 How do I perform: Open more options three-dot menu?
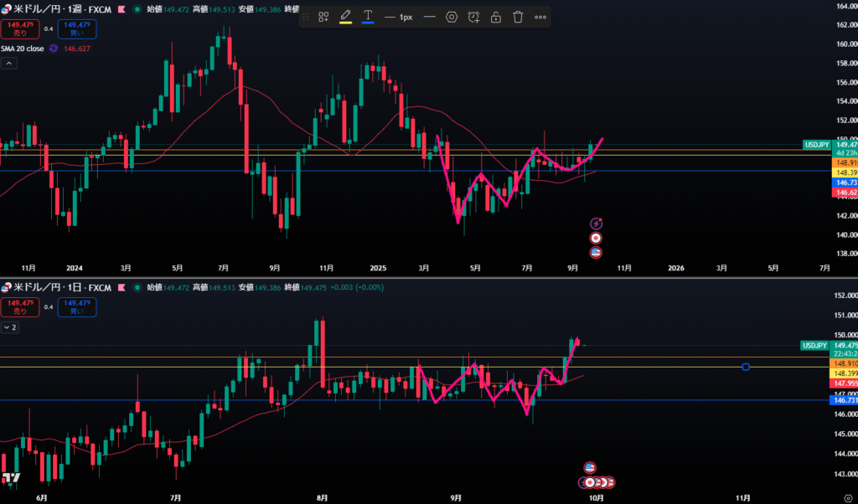point(540,17)
